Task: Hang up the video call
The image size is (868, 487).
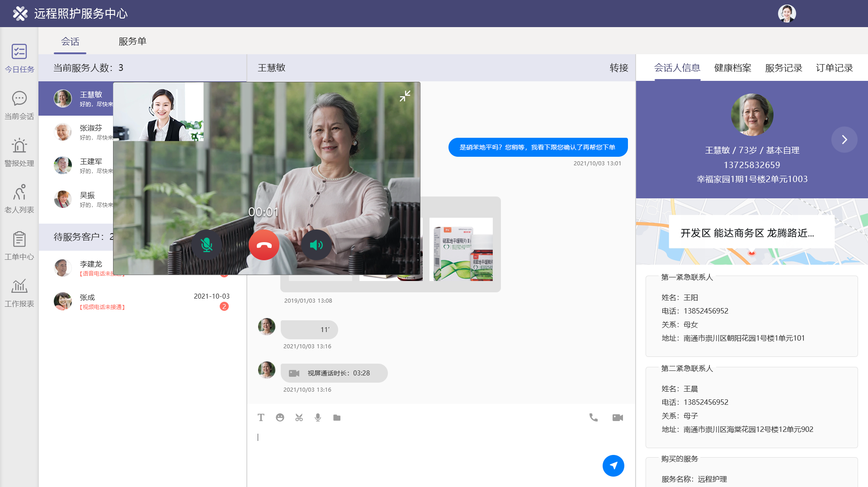Action: tap(264, 245)
